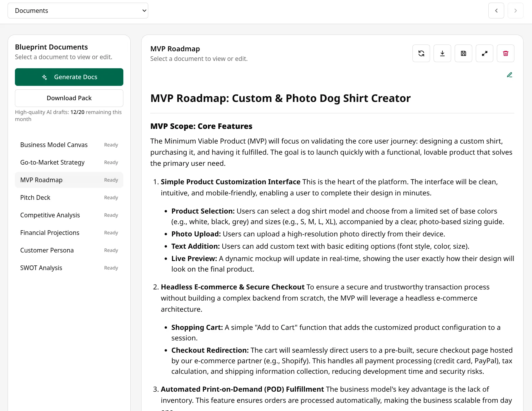Click the sparkle icon on Generate Docs
532x411 pixels.
pyautogui.click(x=45, y=77)
